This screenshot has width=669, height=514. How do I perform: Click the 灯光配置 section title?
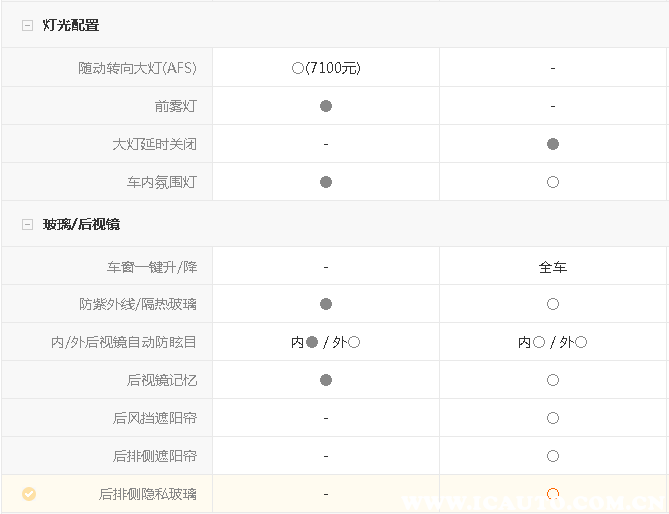click(x=71, y=26)
